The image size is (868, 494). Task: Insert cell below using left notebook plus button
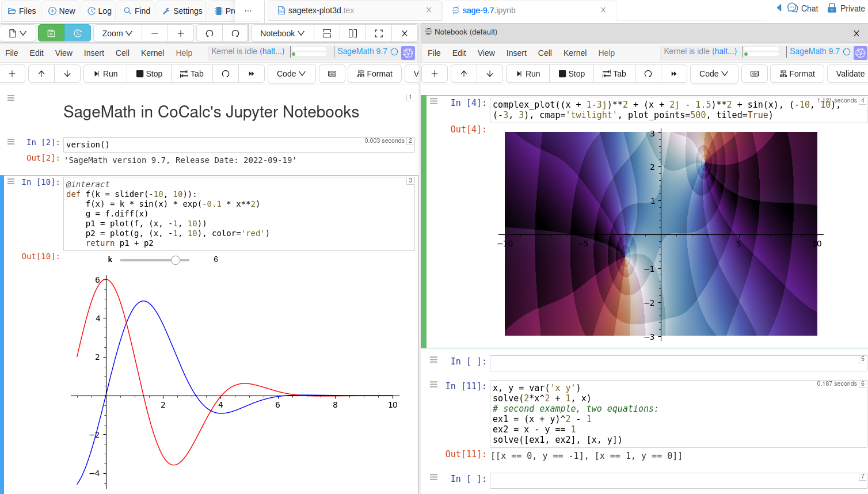(12, 74)
